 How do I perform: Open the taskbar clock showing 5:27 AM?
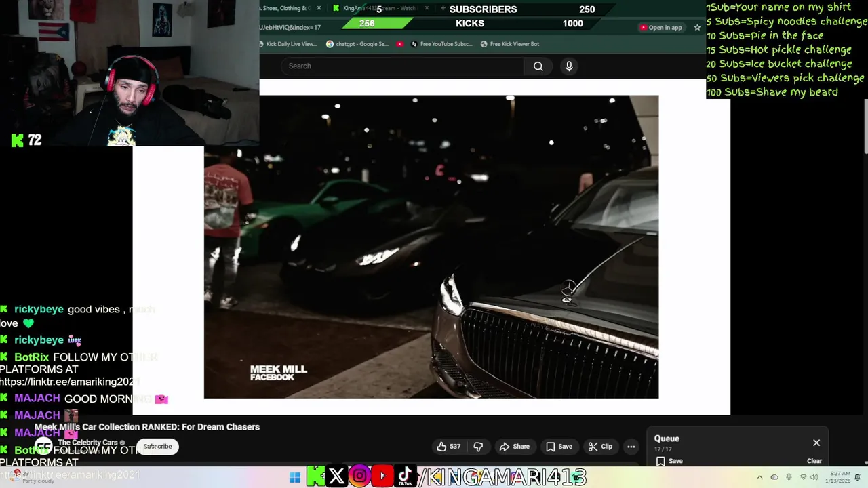[x=840, y=477]
